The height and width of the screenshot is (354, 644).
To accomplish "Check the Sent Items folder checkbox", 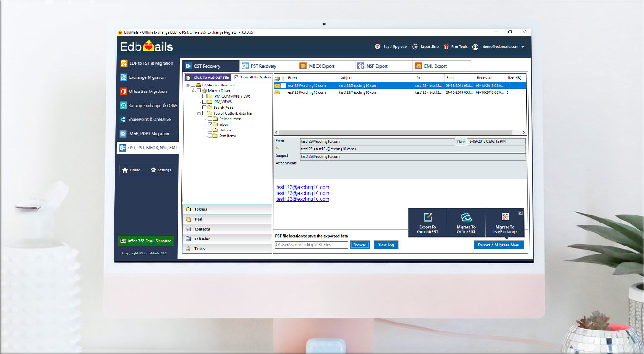I will coord(210,136).
